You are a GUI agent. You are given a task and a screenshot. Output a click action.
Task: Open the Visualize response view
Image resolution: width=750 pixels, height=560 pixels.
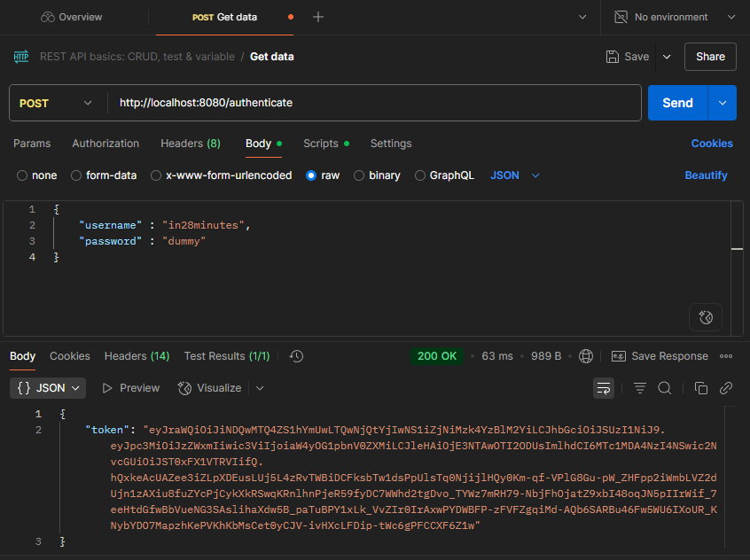click(209, 388)
